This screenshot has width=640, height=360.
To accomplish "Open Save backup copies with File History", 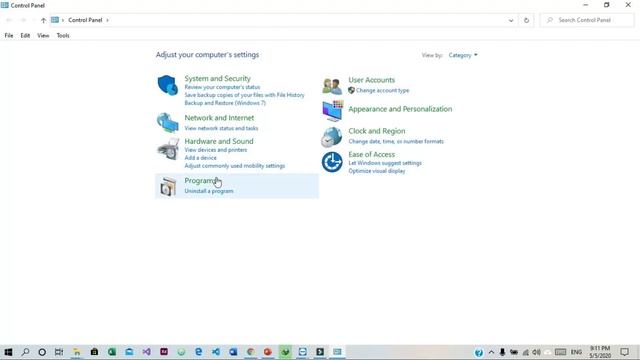I will (x=244, y=95).
